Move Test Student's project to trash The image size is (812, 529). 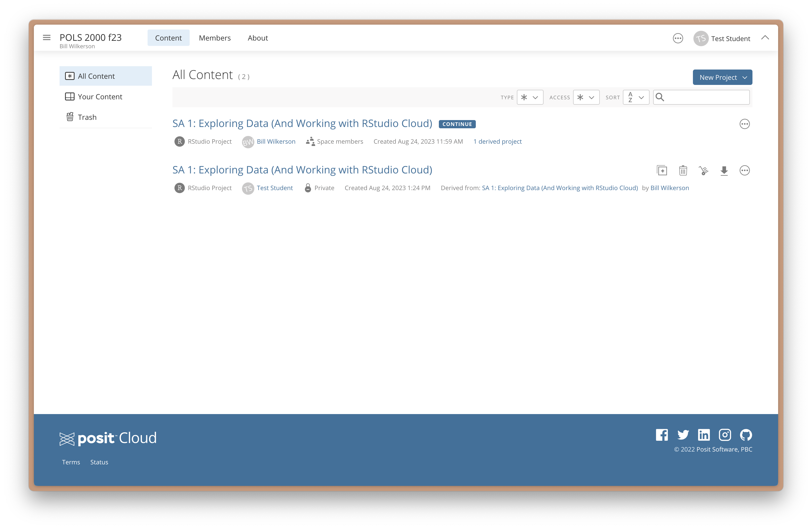tap(683, 170)
